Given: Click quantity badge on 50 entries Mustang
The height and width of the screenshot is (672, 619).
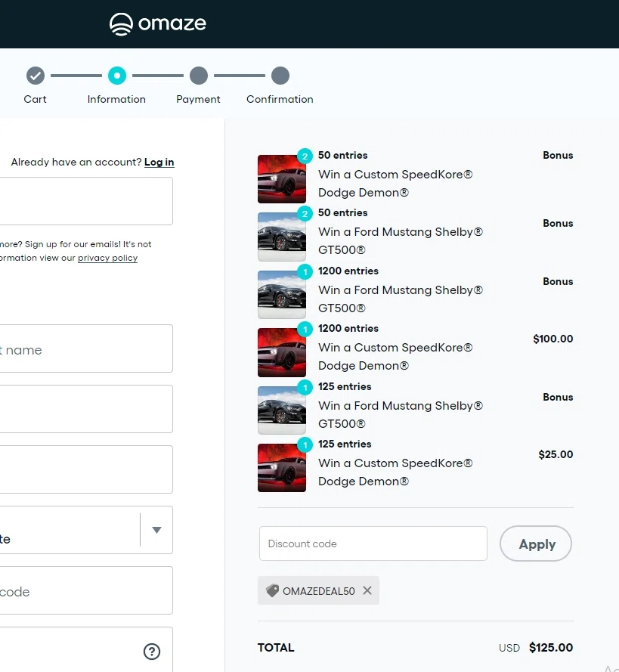Looking at the screenshot, I should 305,213.
